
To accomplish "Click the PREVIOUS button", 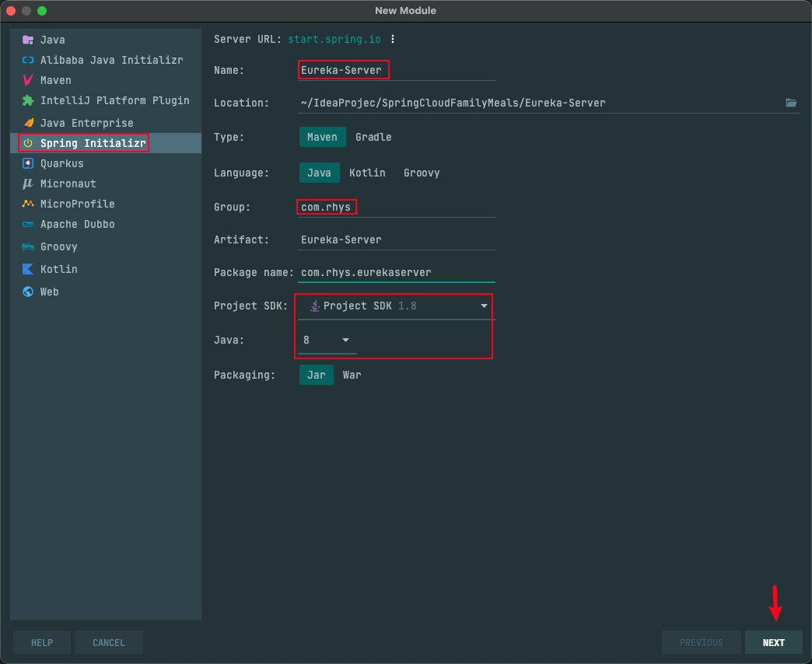I will tap(702, 642).
